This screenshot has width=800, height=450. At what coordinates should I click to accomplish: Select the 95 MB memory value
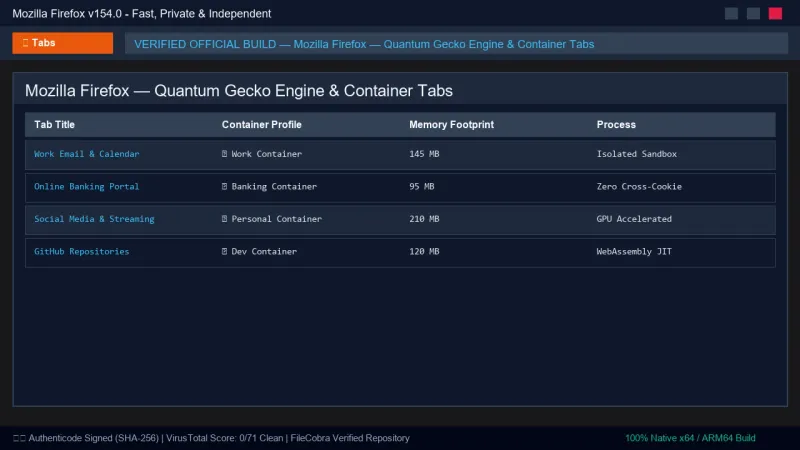click(421, 187)
